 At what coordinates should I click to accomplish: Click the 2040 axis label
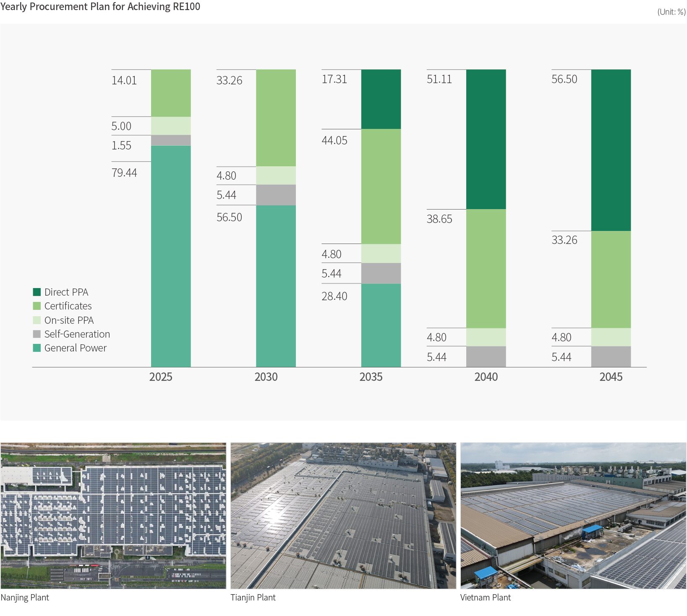point(486,377)
